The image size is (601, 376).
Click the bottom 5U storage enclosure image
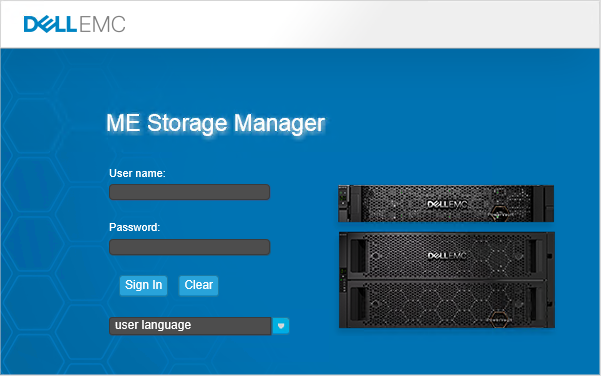[x=447, y=280]
